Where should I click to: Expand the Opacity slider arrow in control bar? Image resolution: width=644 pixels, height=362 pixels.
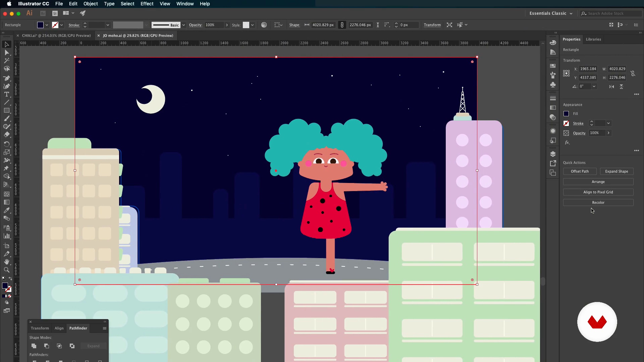coord(227,25)
